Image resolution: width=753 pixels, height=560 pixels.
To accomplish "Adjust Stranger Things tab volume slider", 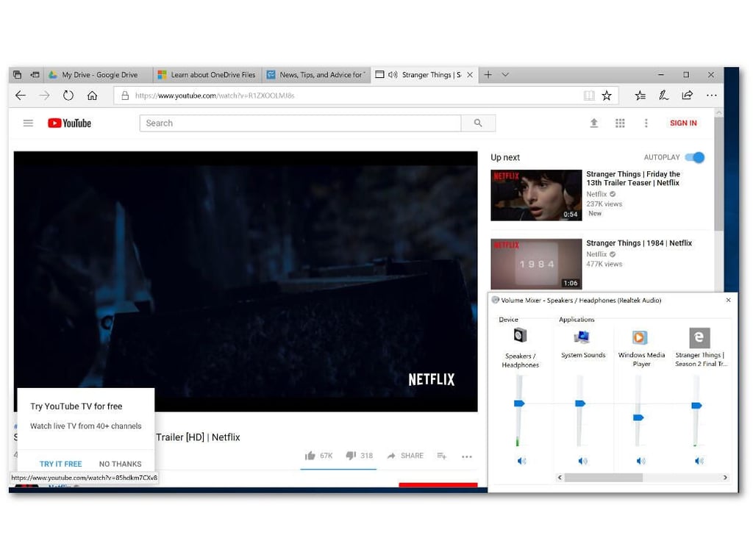I will (x=696, y=406).
